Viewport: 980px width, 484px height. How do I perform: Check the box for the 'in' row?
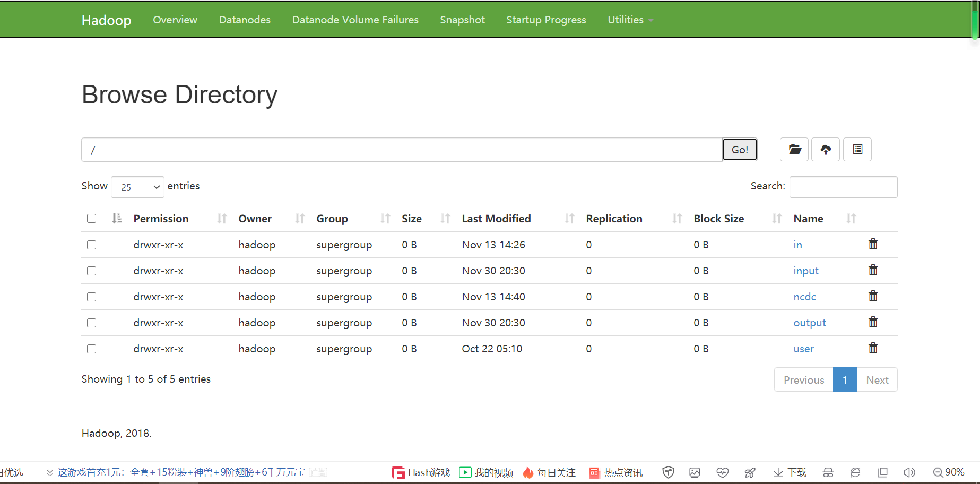point(91,245)
